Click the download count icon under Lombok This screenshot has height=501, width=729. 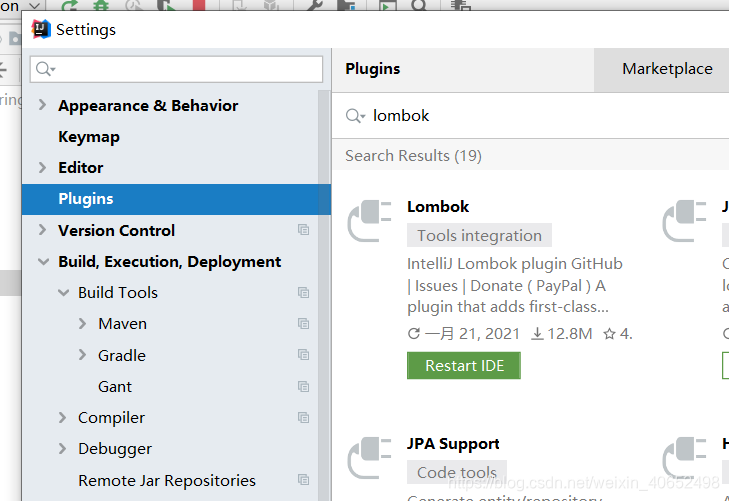(537, 333)
